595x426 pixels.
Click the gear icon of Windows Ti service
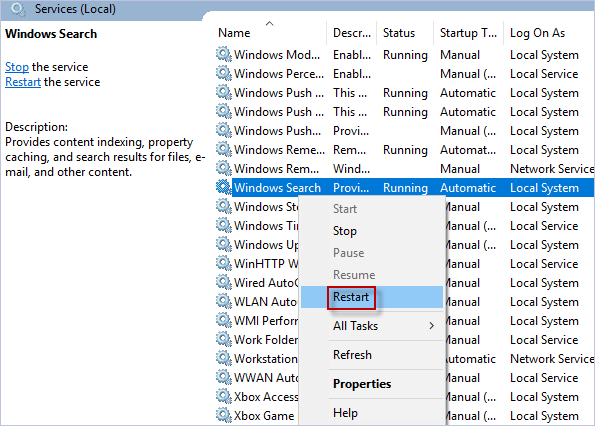pyautogui.click(x=224, y=225)
